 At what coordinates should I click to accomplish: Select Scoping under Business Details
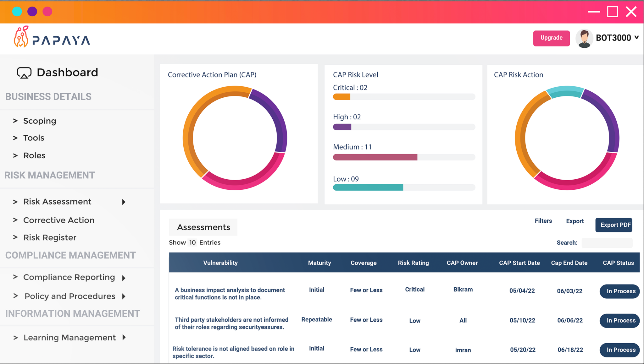pyautogui.click(x=40, y=121)
